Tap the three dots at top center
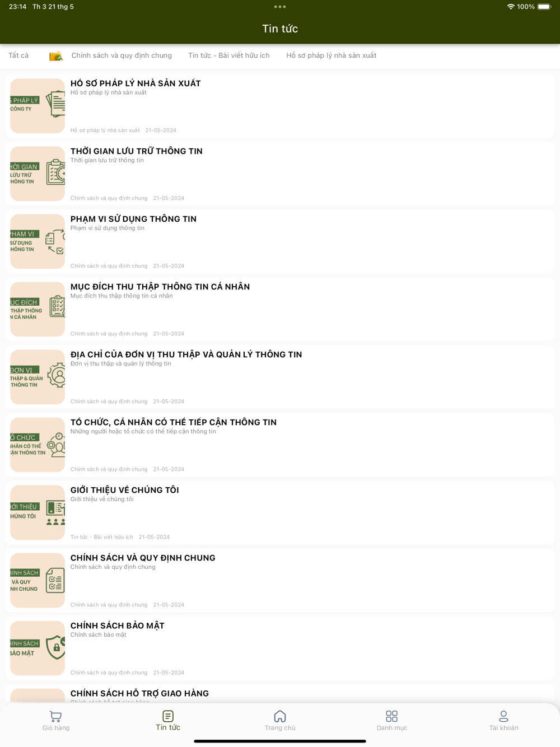 [280, 7]
